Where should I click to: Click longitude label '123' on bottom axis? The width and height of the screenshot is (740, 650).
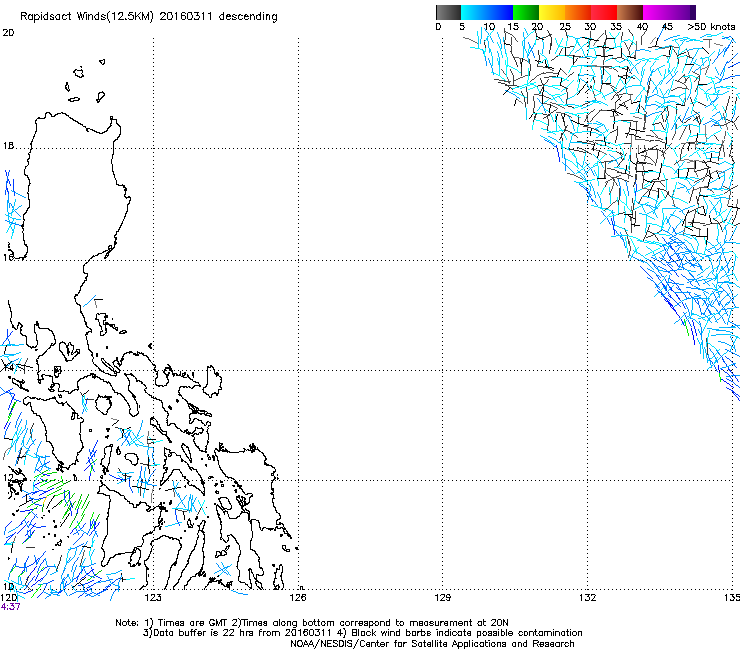(153, 598)
